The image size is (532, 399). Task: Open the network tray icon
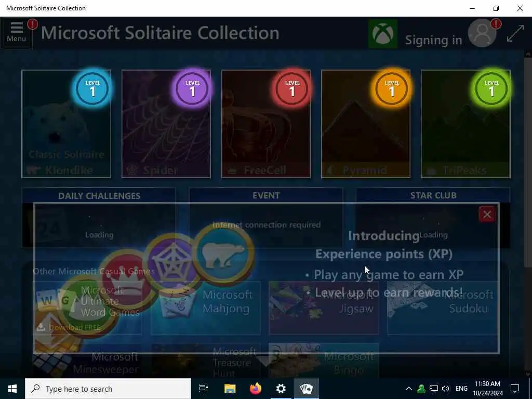coord(434,389)
